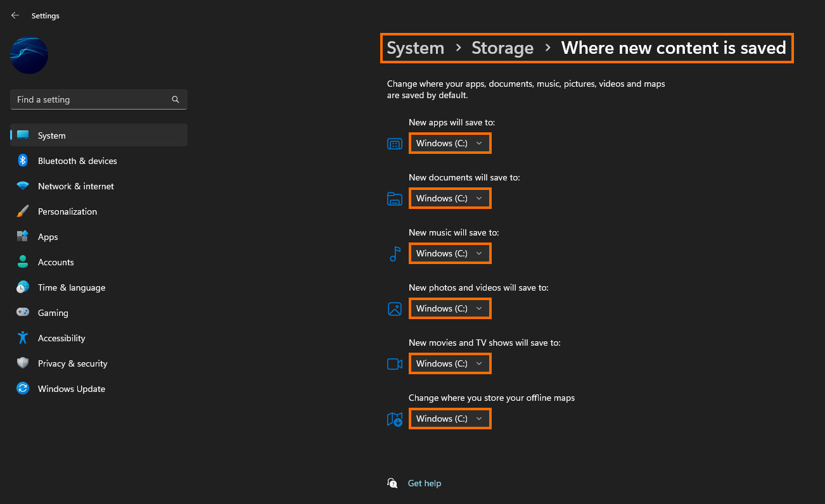Open Accounts settings
The height and width of the screenshot is (504, 825).
[99, 262]
